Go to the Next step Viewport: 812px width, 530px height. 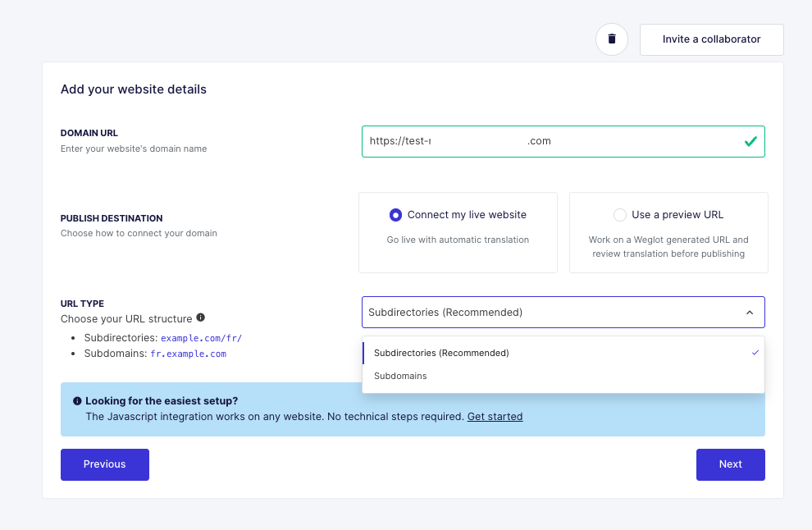coord(730,464)
